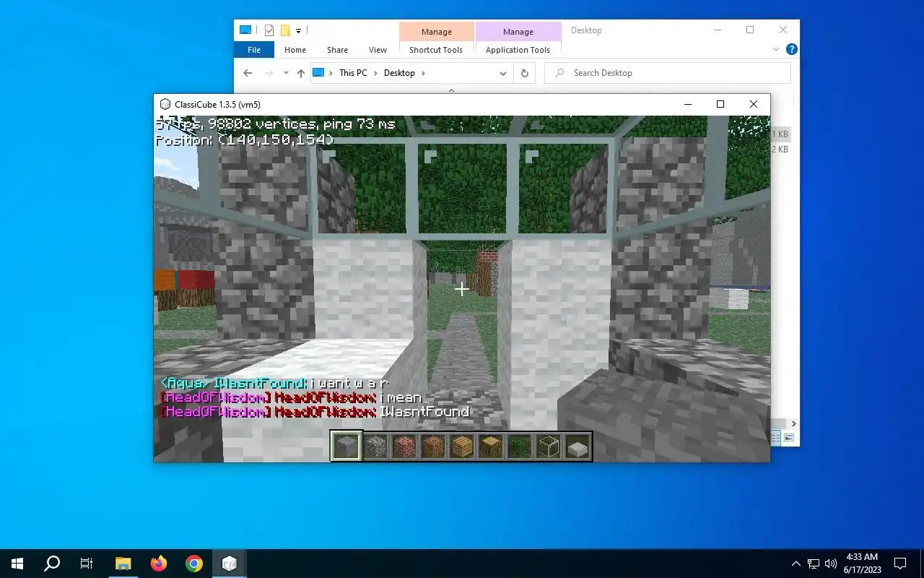Screen dimensions: 924x578
Task: Open the address bar history dropdown
Action: click(503, 73)
